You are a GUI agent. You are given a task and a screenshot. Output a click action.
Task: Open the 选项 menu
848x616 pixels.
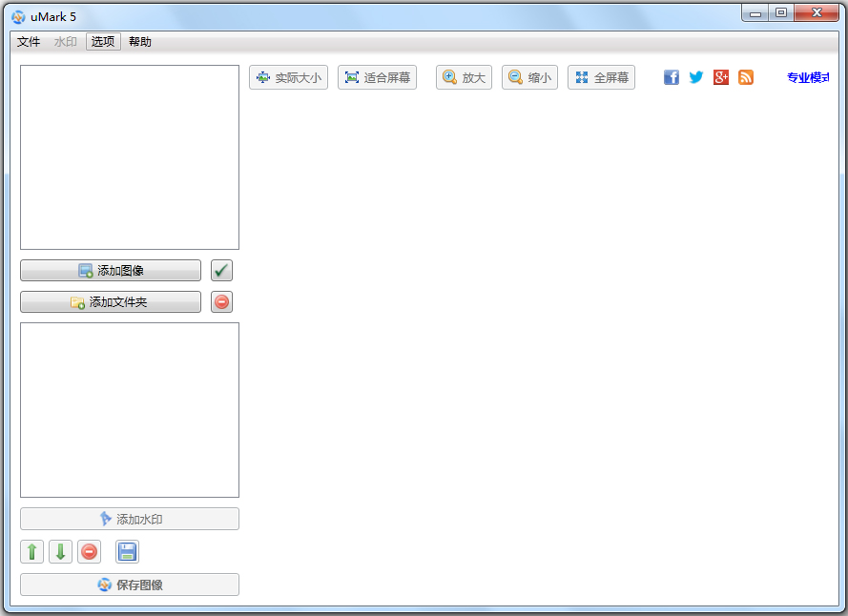pyautogui.click(x=103, y=42)
